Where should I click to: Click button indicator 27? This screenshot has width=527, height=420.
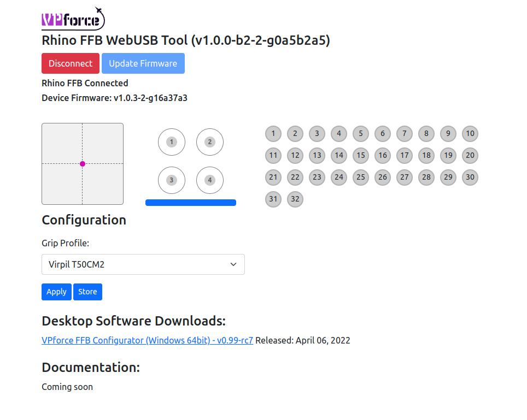click(x=405, y=178)
